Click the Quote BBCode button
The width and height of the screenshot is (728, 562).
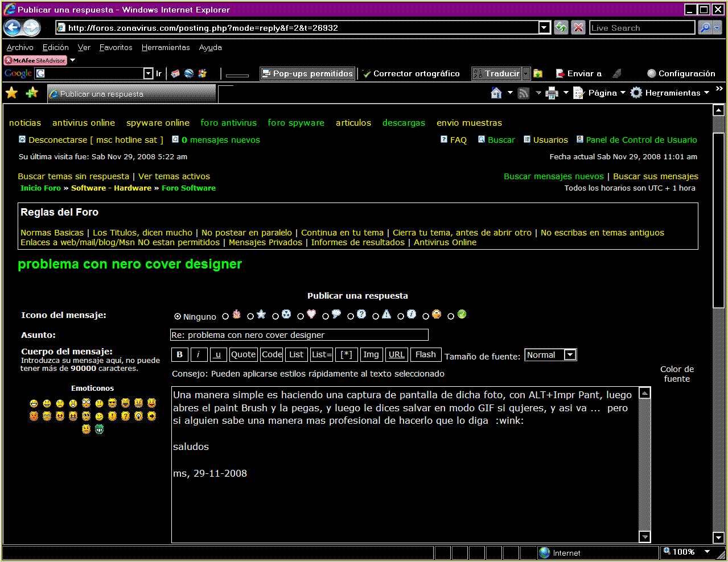243,355
